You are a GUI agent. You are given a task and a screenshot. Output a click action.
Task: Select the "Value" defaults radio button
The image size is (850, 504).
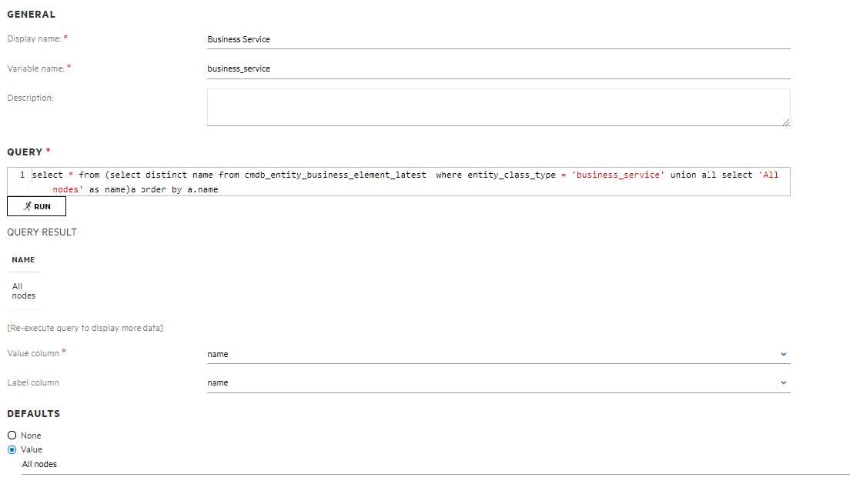pyautogui.click(x=11, y=449)
